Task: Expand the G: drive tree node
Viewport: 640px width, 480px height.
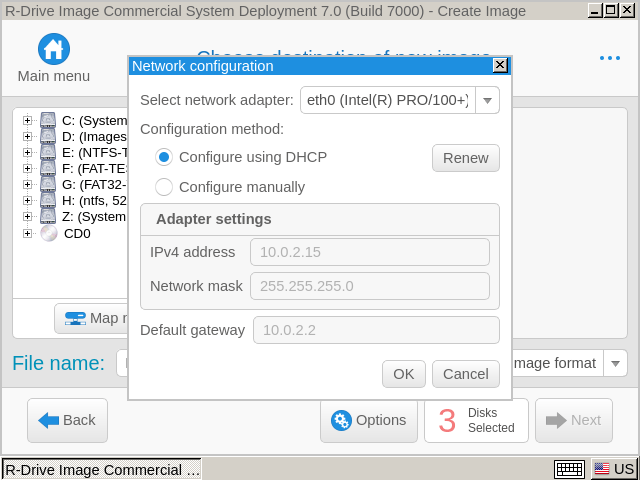Action: click(27, 184)
